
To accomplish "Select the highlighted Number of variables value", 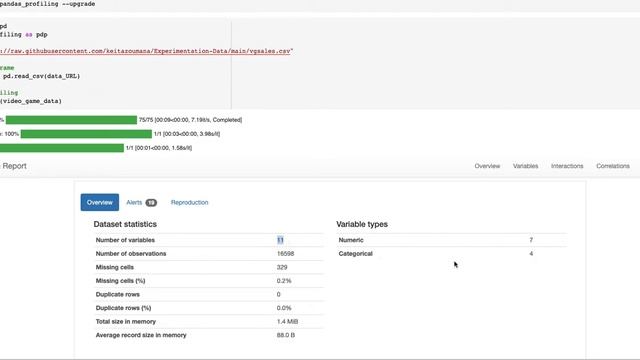I will pos(280,240).
